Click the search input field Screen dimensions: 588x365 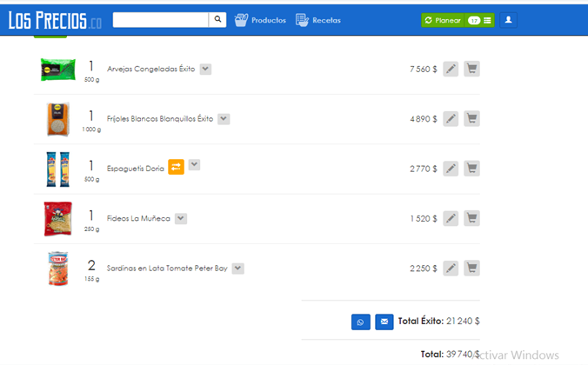pyautogui.click(x=161, y=20)
